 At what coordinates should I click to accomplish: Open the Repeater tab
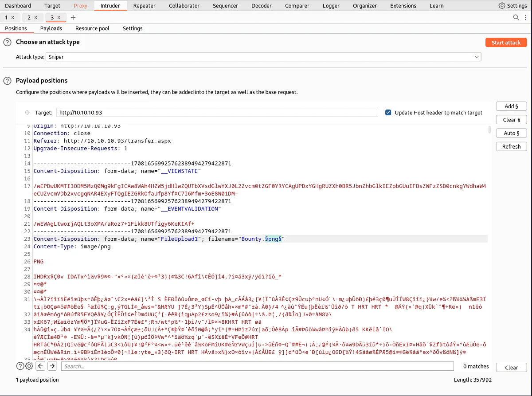pyautogui.click(x=144, y=6)
